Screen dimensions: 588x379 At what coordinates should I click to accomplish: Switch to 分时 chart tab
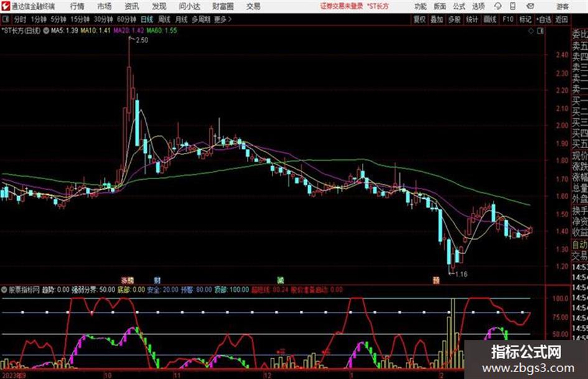pyautogui.click(x=20, y=19)
